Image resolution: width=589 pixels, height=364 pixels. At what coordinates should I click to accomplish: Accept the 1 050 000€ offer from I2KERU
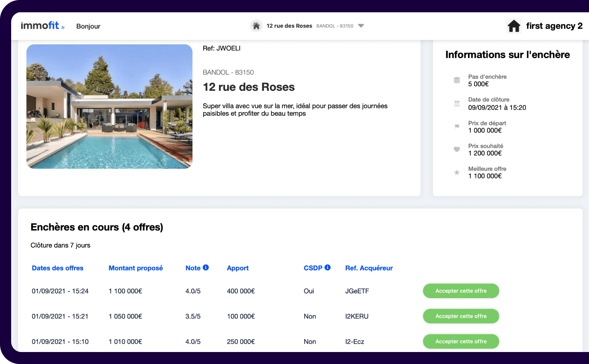[461, 316]
